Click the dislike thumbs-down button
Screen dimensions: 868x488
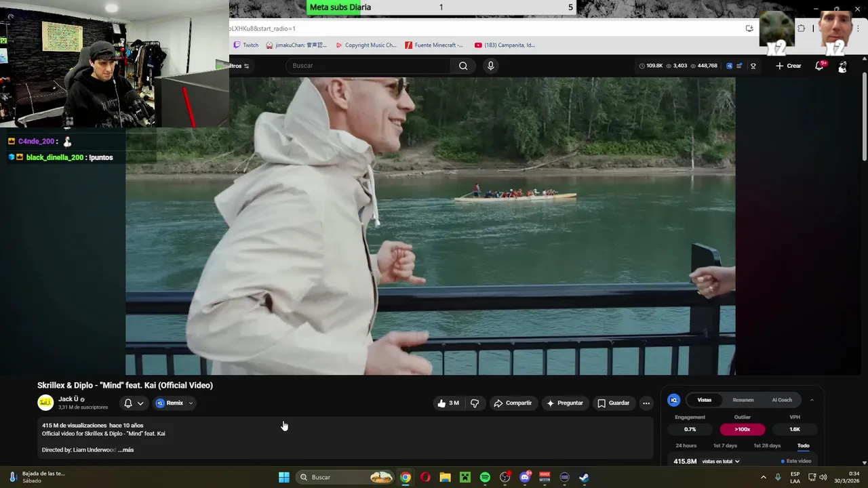coord(475,403)
